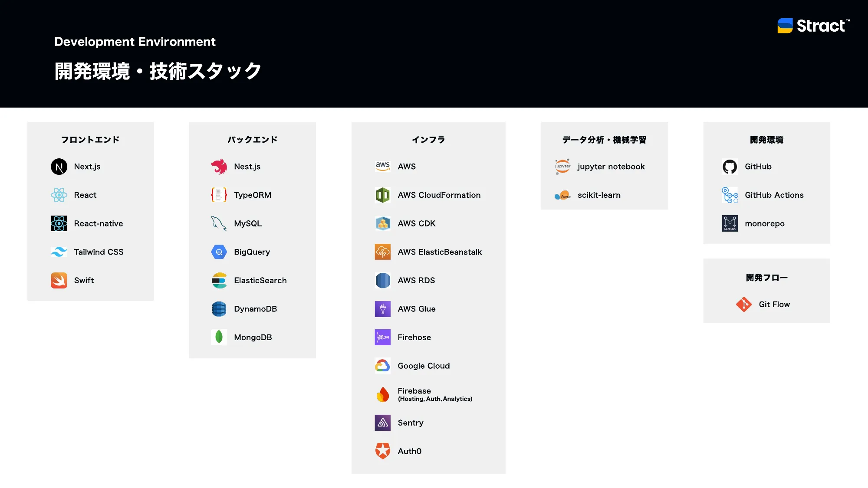This screenshot has width=868, height=488.
Task: Click the AWS CDK icon
Action: [x=383, y=223]
